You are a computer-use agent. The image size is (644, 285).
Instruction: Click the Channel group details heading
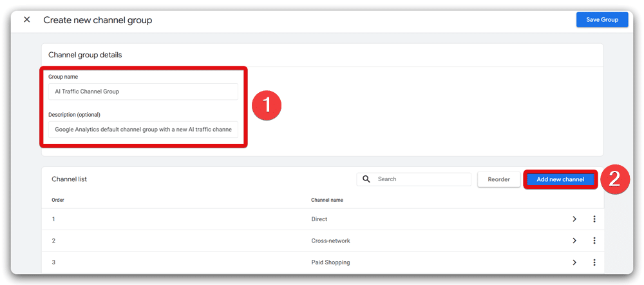85,55
